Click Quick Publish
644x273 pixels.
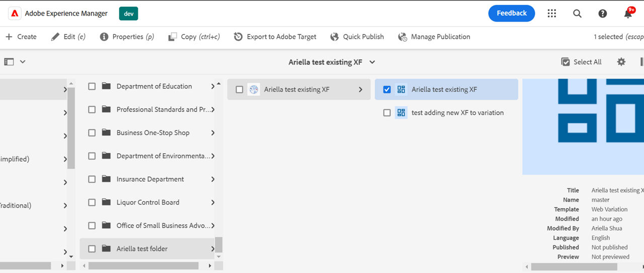357,37
